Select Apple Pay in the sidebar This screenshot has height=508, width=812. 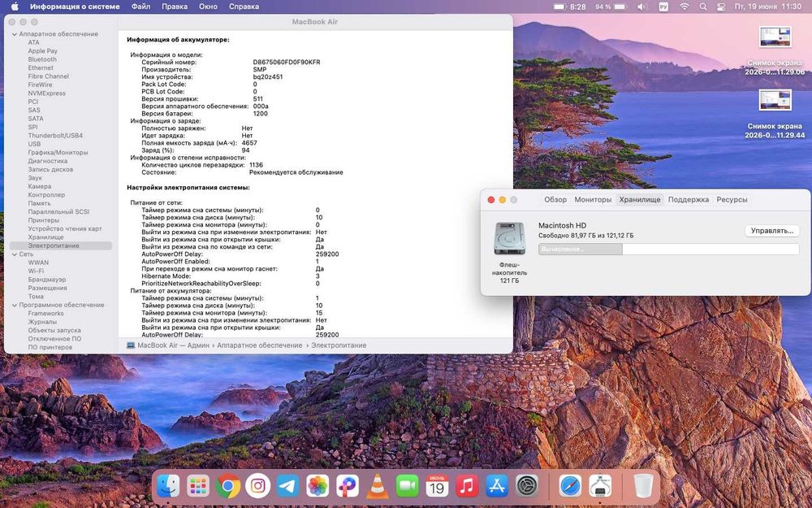42,51
